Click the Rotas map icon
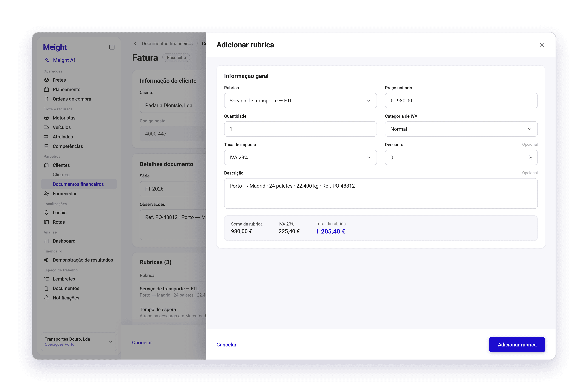 [x=46, y=222]
